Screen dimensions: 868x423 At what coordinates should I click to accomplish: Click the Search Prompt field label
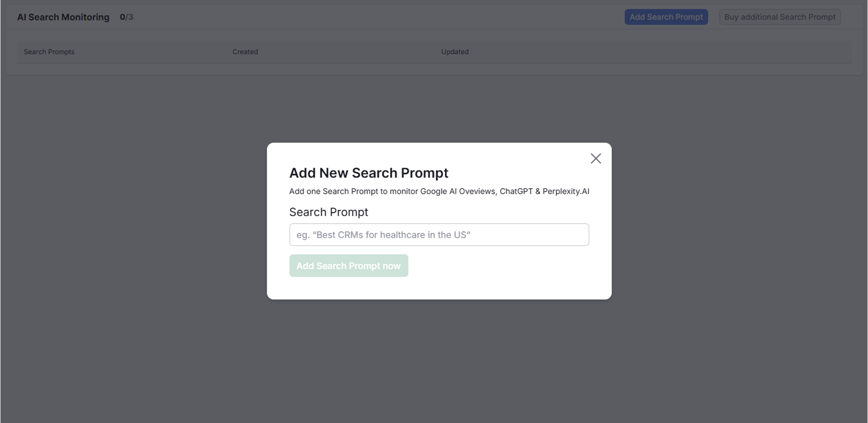(328, 212)
